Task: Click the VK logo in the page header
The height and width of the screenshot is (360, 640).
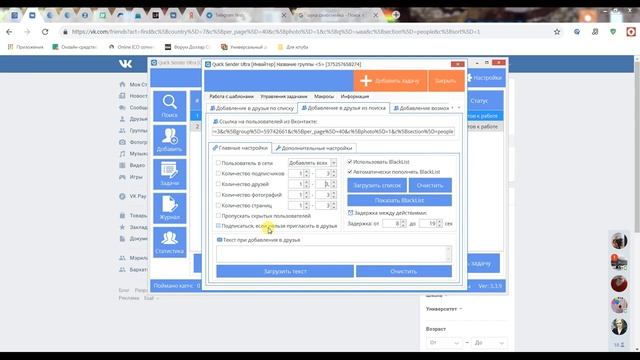Action: [125, 64]
